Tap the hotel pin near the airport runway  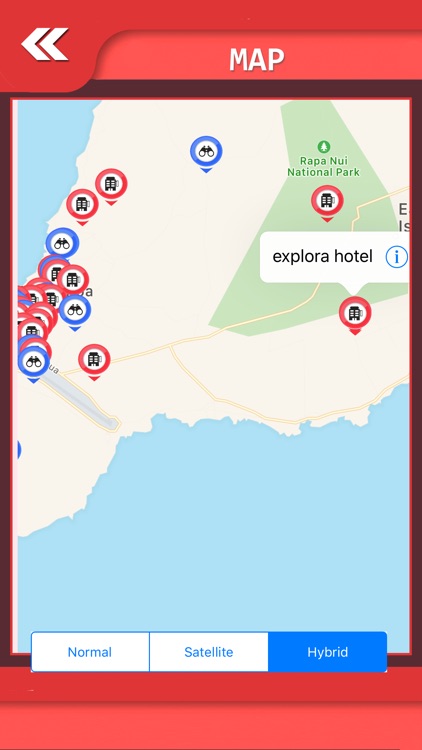(x=94, y=362)
